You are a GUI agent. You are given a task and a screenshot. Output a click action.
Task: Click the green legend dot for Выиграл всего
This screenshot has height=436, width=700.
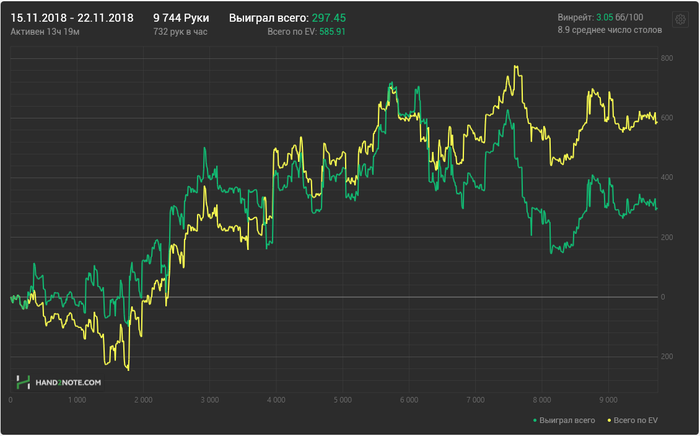pyautogui.click(x=536, y=419)
